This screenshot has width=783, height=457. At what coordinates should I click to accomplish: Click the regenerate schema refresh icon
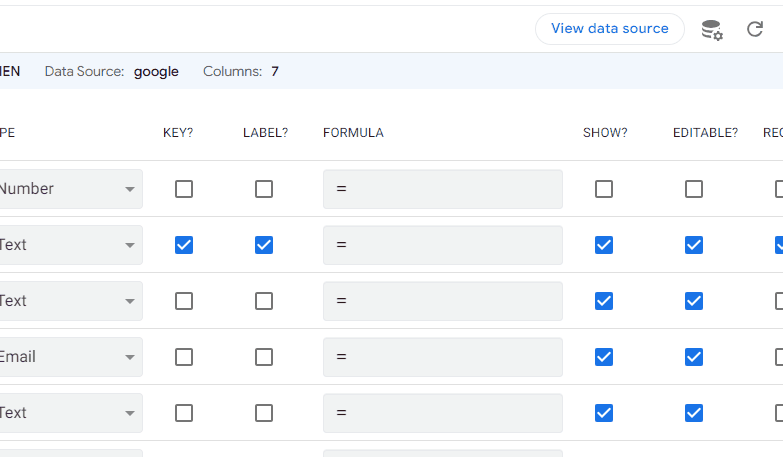pyautogui.click(x=756, y=30)
